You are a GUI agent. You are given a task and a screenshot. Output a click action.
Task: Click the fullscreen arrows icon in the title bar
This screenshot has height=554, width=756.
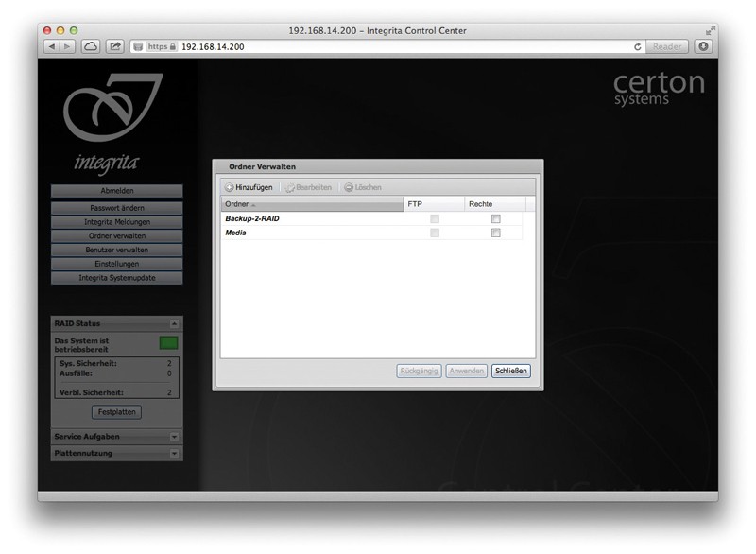[x=711, y=30]
